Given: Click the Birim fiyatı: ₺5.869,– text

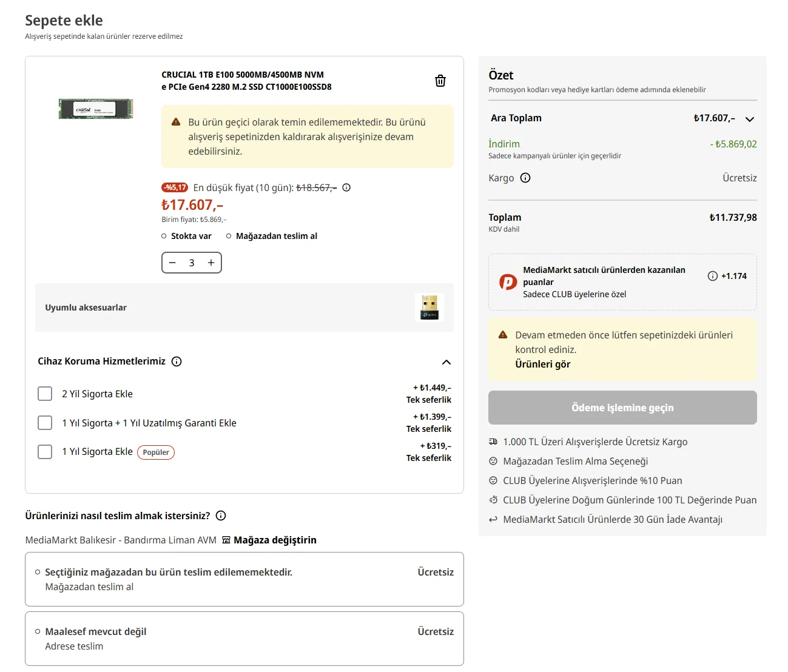Looking at the screenshot, I should [194, 220].
